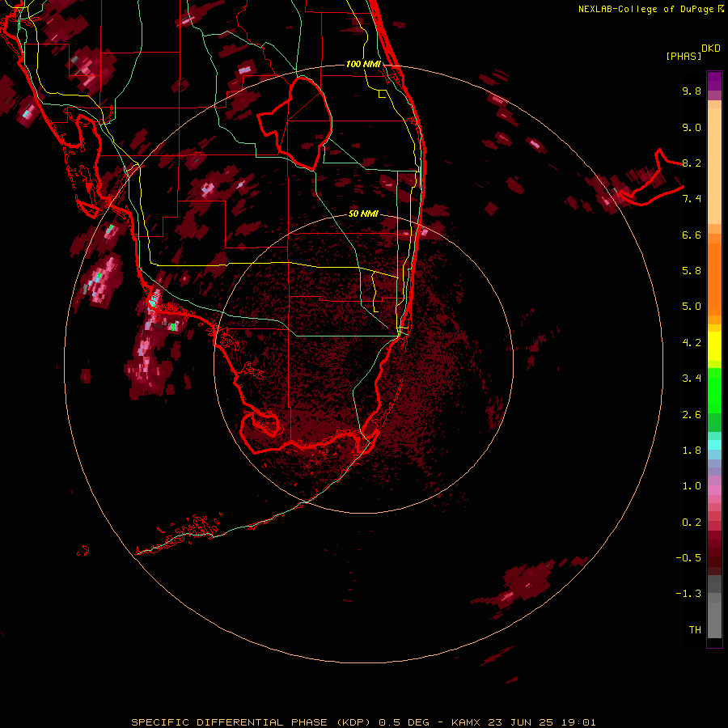Click the DKD PHAS legend heading
728x728 pixels.
click(692, 53)
